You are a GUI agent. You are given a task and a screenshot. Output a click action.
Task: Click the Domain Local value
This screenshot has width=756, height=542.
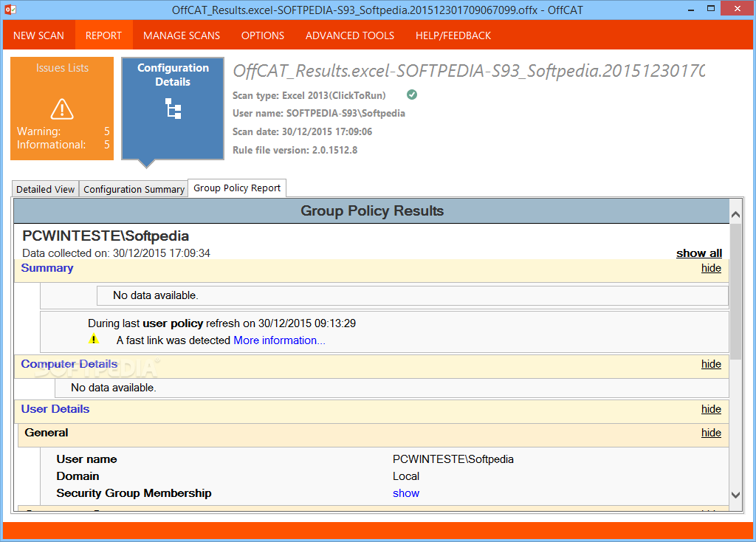[406, 476]
